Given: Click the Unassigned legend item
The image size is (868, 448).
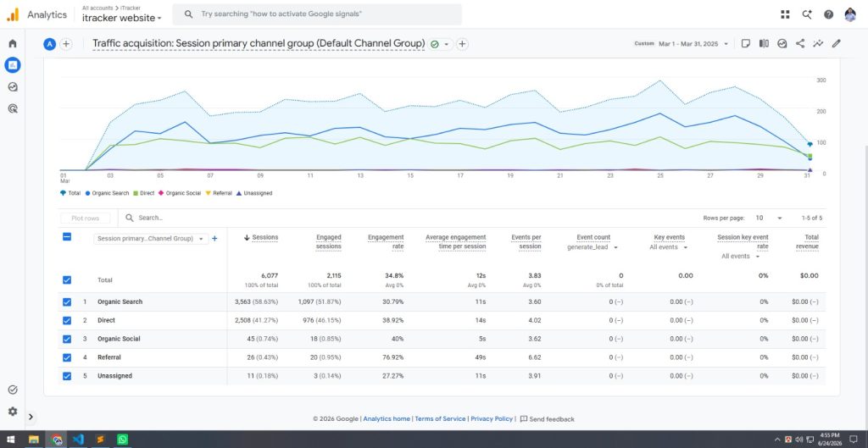Looking at the screenshot, I should 254,194.
